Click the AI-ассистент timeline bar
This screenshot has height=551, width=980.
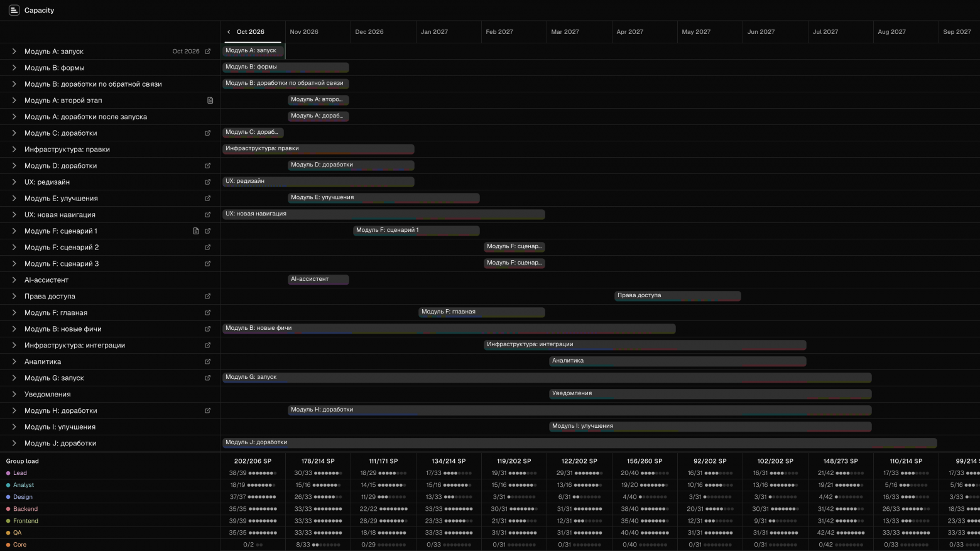tap(318, 280)
